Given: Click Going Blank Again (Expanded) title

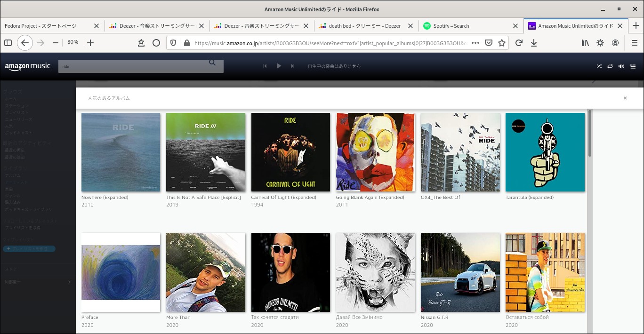Looking at the screenshot, I should [x=370, y=198].
